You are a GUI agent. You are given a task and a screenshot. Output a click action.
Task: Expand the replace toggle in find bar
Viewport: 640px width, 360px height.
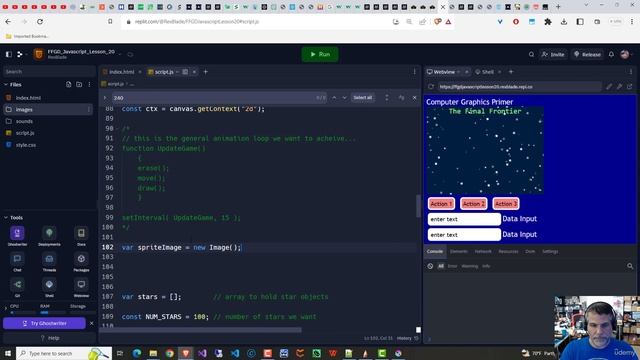coord(105,98)
